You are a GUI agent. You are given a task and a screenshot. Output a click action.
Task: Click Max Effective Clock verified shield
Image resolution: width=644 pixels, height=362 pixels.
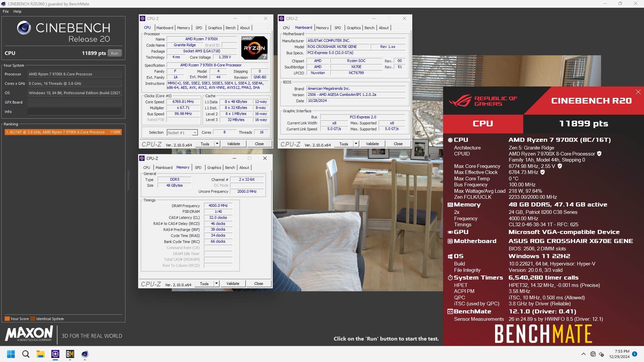pos(542,172)
